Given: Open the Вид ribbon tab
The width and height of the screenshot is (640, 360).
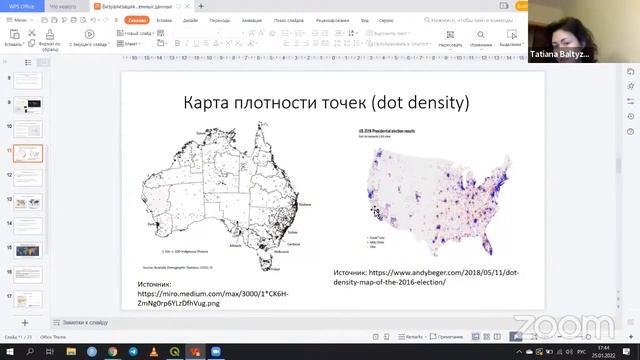Looking at the screenshot, I should click(x=364, y=20).
